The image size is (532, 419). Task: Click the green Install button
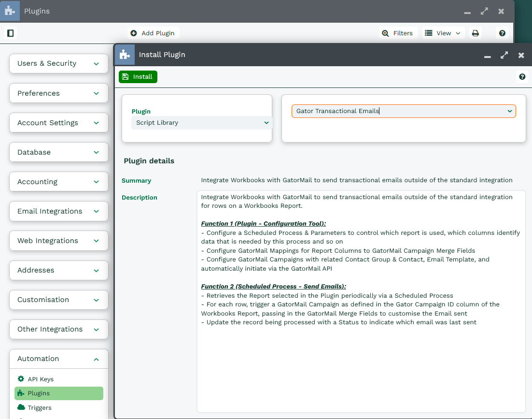(x=138, y=77)
